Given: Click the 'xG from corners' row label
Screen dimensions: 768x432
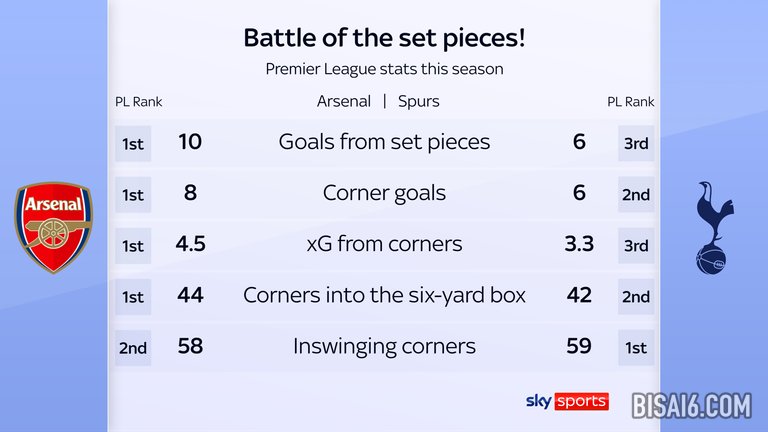Looking at the screenshot, I should (x=384, y=244).
